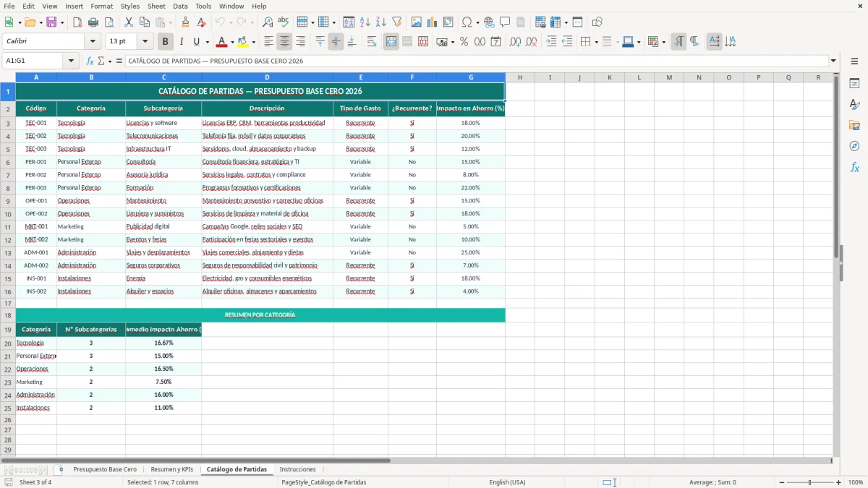Click the Print icon

coord(93,22)
